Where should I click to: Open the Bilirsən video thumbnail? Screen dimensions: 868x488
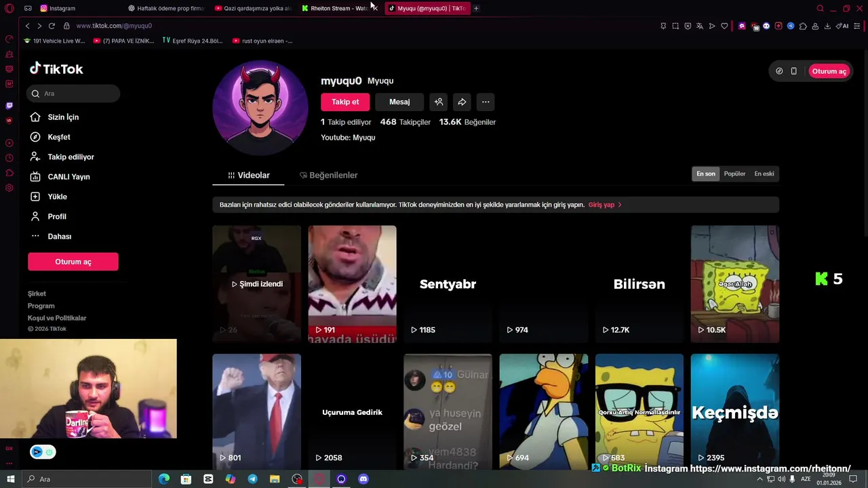pyautogui.click(x=639, y=284)
